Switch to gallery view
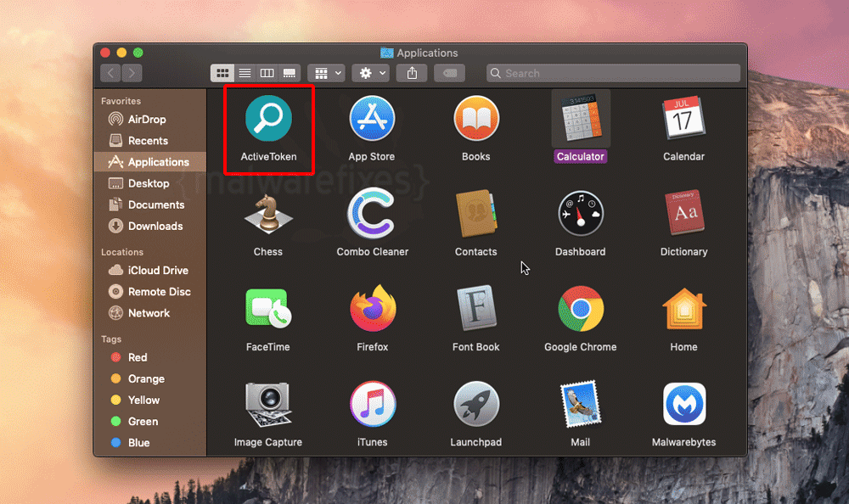The height and width of the screenshot is (504, 849). [x=290, y=73]
